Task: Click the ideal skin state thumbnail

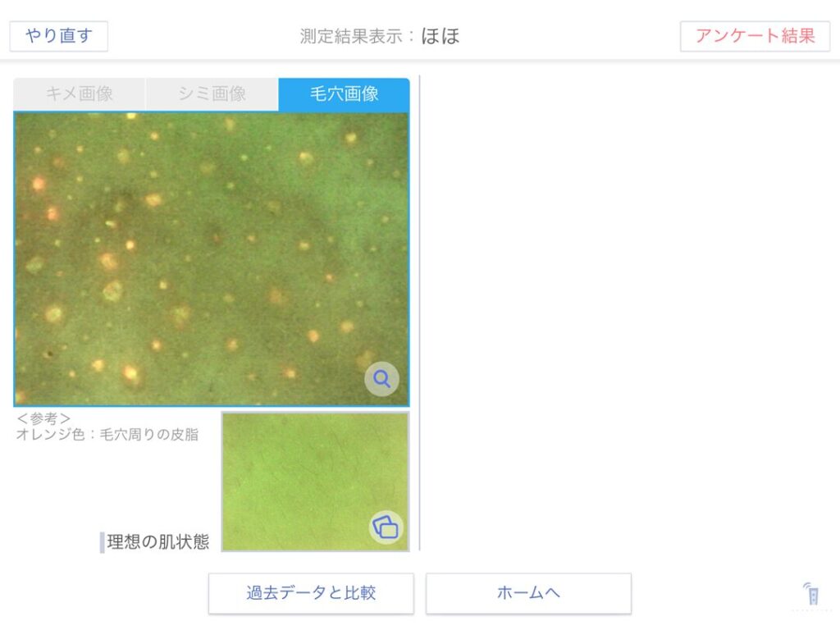Action: pos(316,482)
